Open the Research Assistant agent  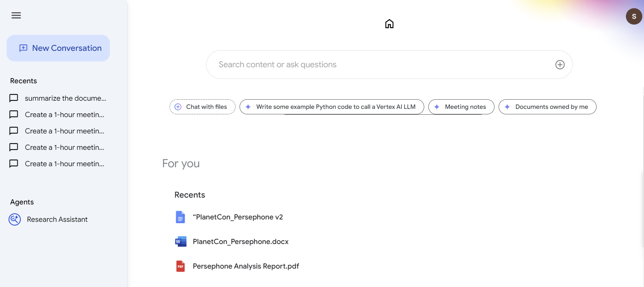57,219
